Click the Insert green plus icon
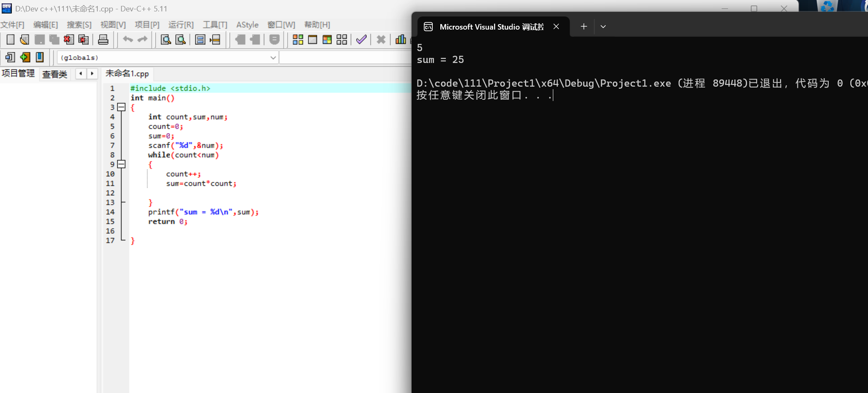The image size is (868, 393). pos(25,57)
